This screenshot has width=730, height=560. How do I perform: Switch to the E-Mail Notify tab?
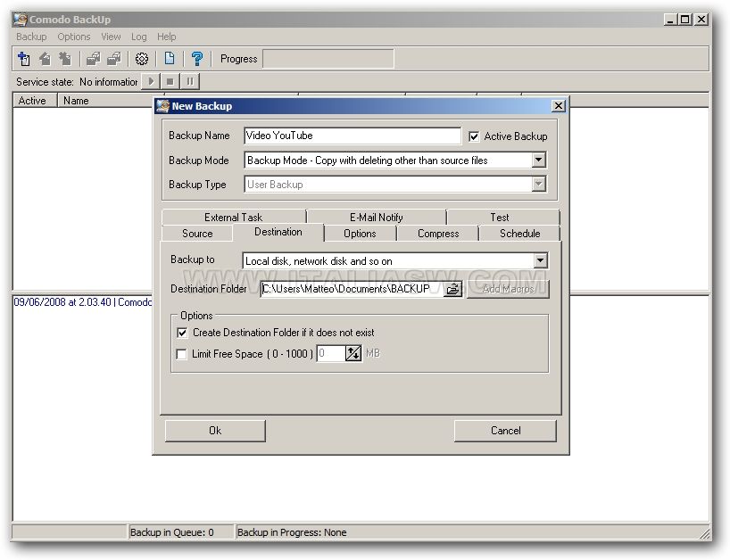point(377,218)
